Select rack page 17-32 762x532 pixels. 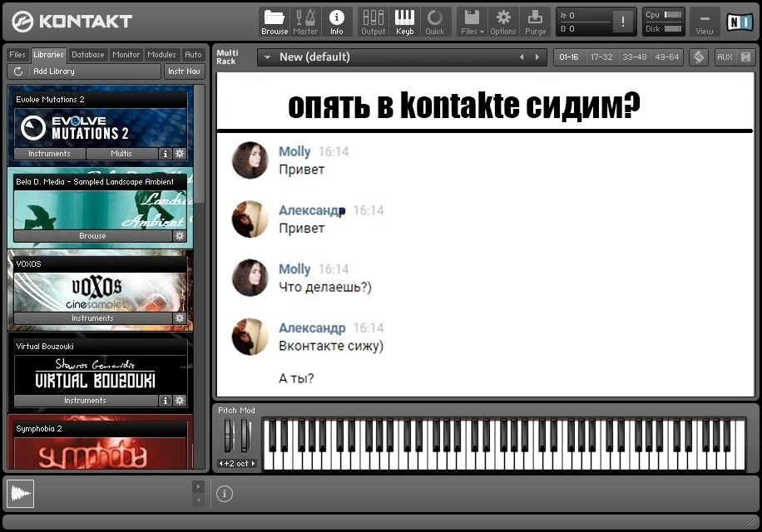pyautogui.click(x=601, y=57)
